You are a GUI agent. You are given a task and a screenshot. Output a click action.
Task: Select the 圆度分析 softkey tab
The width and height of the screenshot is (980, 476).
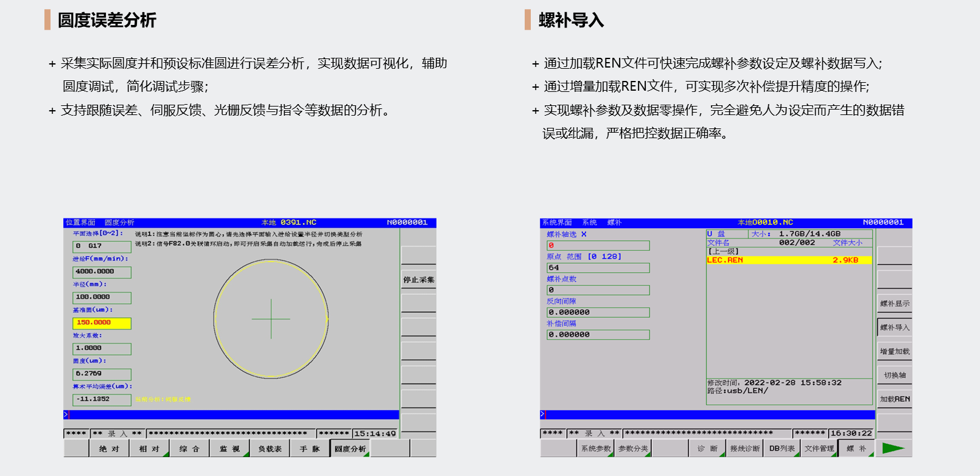pos(350,449)
